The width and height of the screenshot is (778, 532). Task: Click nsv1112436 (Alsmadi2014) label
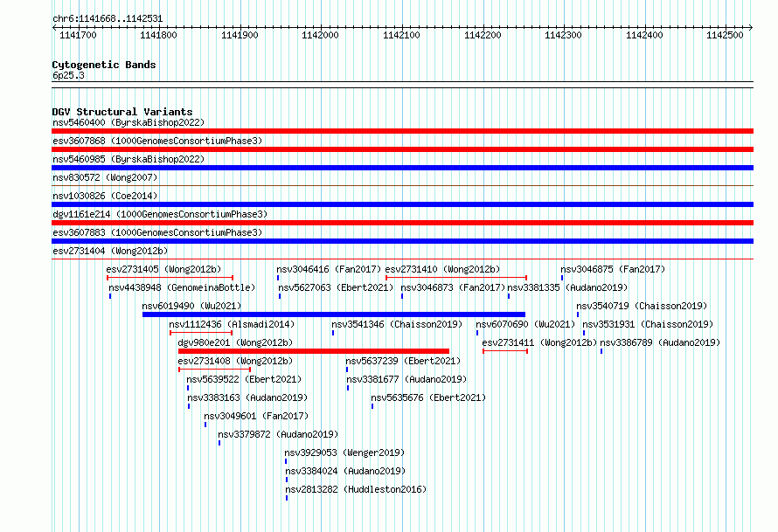tap(232, 324)
